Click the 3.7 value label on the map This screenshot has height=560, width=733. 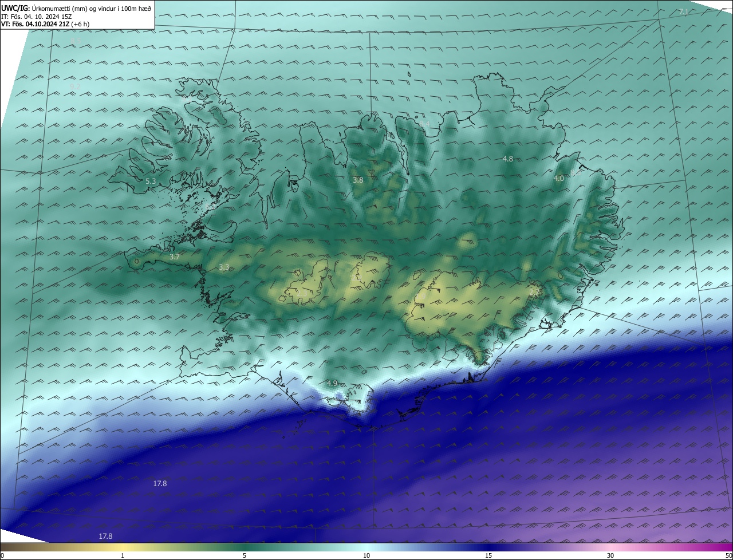click(x=175, y=257)
